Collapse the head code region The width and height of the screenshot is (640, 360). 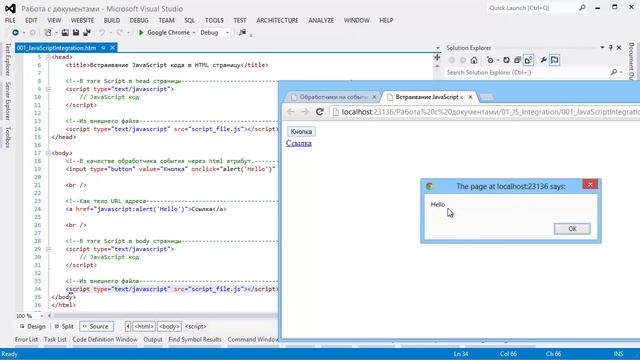click(48, 57)
